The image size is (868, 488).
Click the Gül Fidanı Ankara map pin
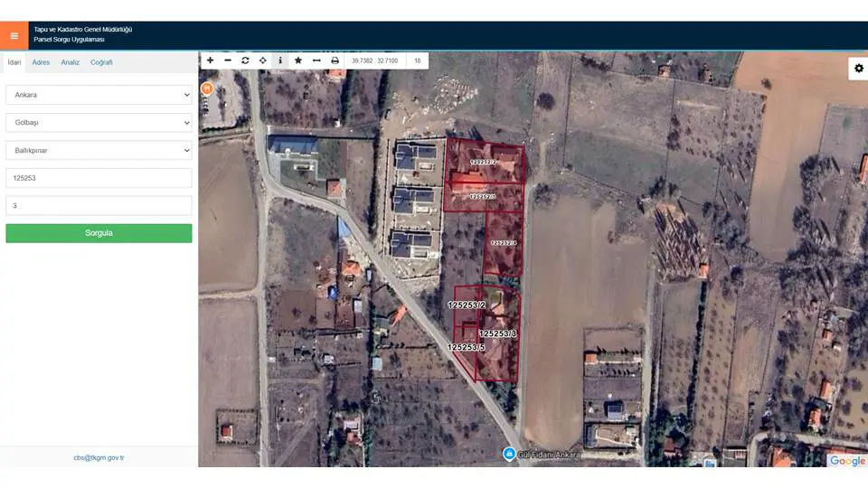509,454
